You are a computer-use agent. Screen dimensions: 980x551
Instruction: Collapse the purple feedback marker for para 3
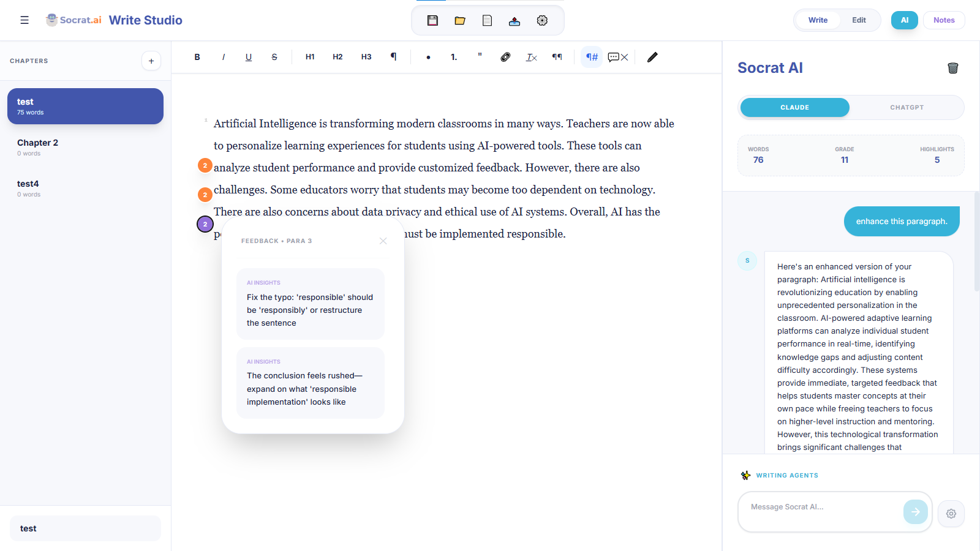click(205, 224)
